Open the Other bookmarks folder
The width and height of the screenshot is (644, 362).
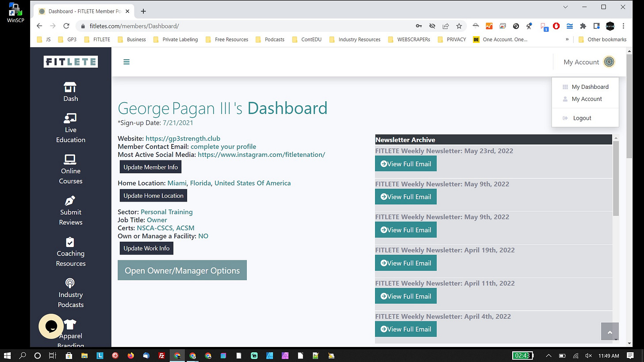(x=602, y=39)
